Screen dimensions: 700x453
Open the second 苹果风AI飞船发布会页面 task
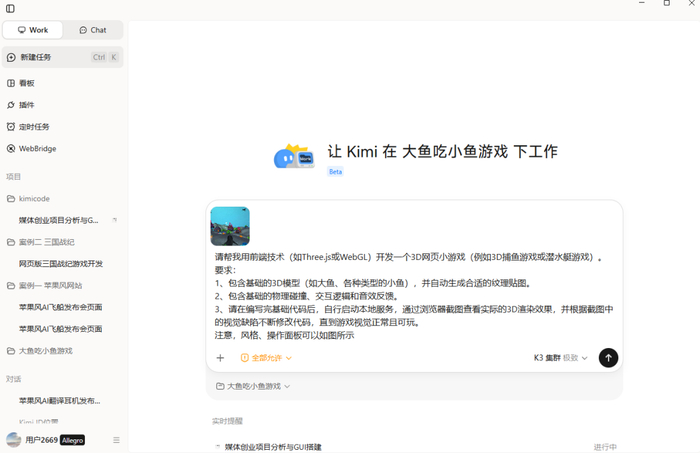[61, 329]
